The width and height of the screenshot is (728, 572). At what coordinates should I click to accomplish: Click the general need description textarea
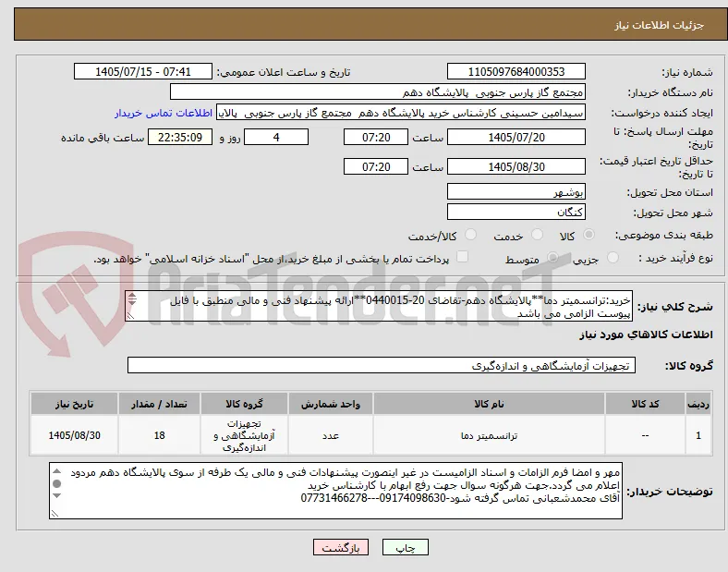[379, 306]
